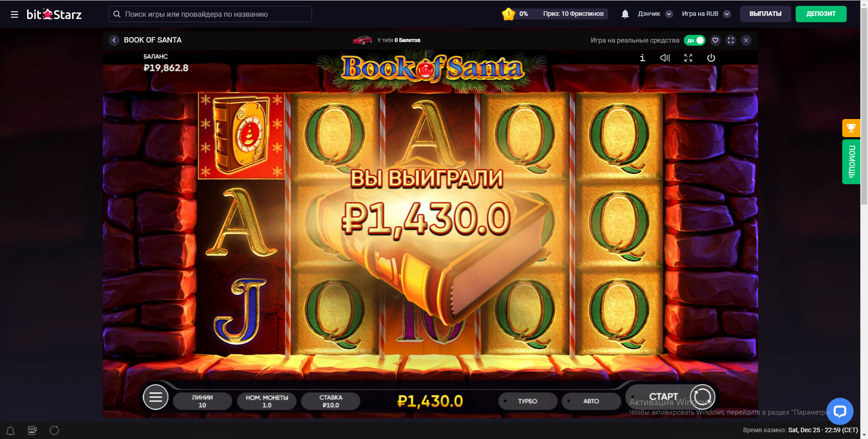Enable the АВТО autoplay toggle

click(x=591, y=401)
